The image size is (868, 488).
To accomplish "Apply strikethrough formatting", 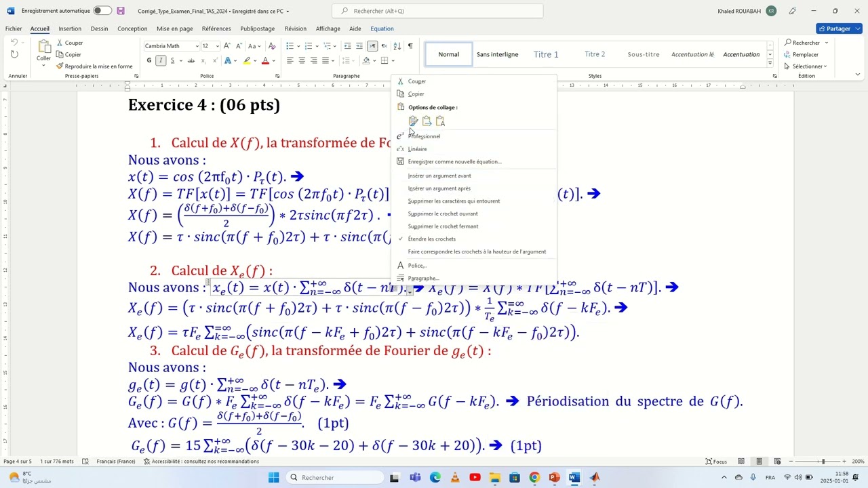I will pos(191,60).
